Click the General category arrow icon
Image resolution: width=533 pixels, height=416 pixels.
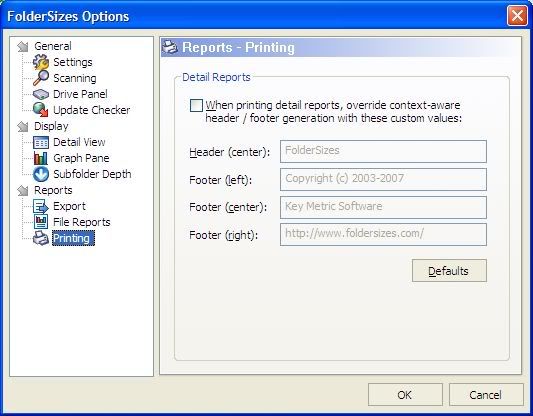[23, 47]
